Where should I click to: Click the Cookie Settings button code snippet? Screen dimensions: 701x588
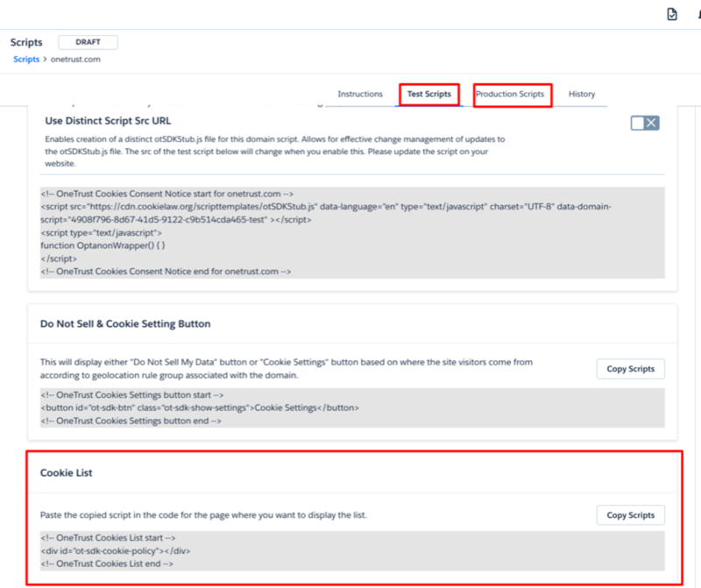(198, 407)
